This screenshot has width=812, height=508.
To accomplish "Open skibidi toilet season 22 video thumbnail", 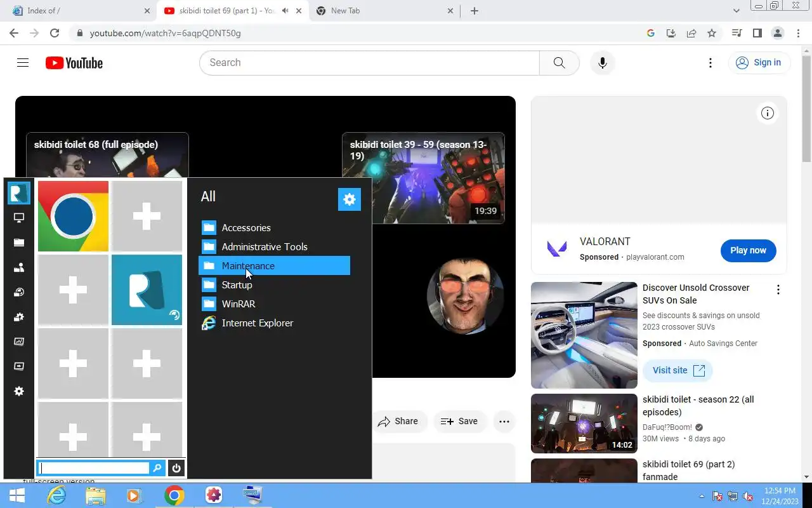I will (584, 424).
